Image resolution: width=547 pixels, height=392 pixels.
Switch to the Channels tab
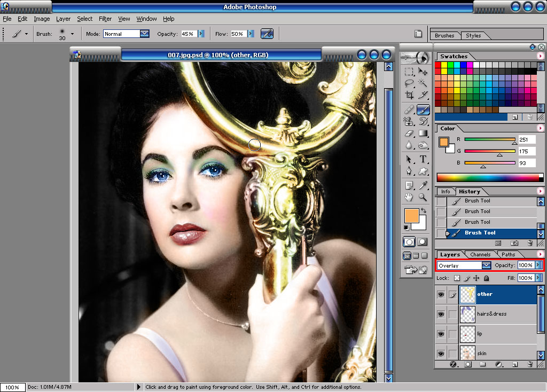point(480,255)
